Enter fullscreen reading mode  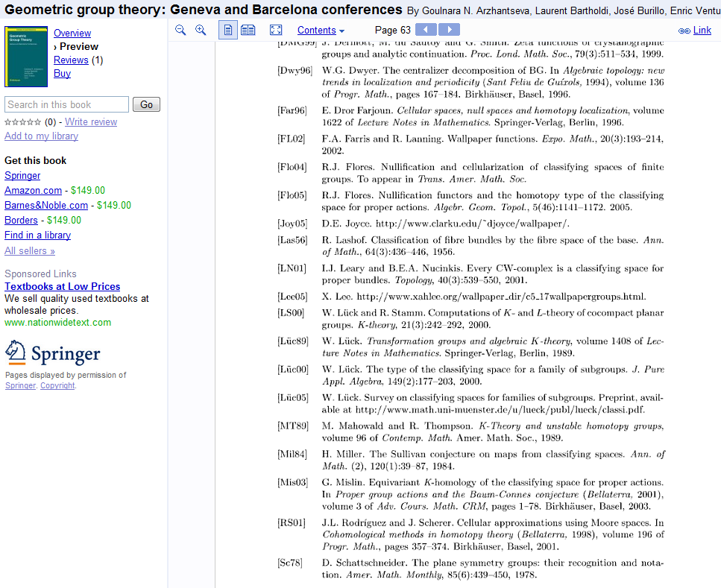[276, 30]
